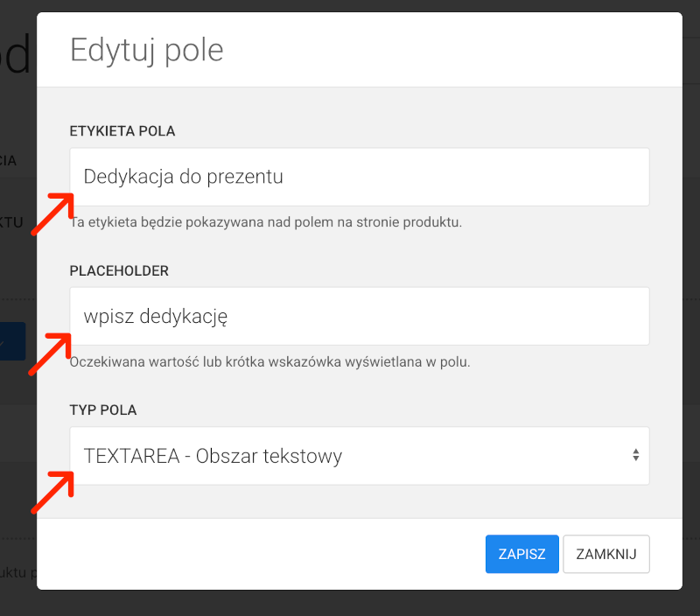
Task: Click the Placeholder input showing wpisz dedykację
Action: [x=359, y=316]
